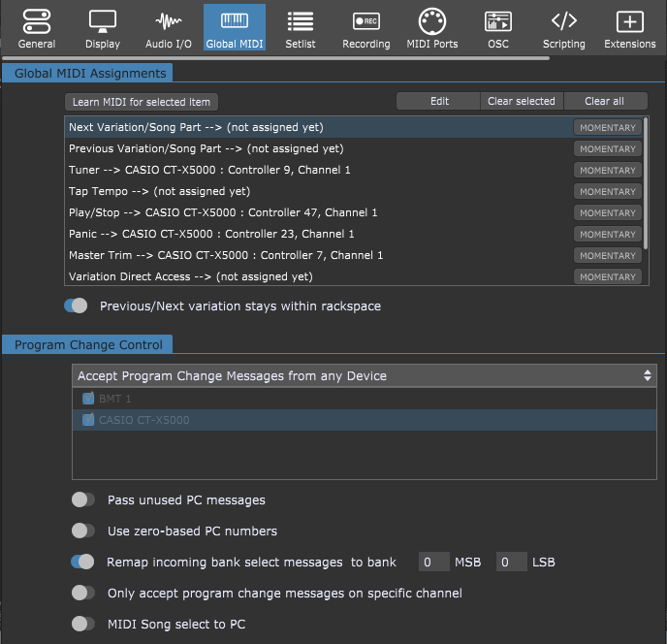Enable Only accept program change on specific channel

(x=83, y=593)
